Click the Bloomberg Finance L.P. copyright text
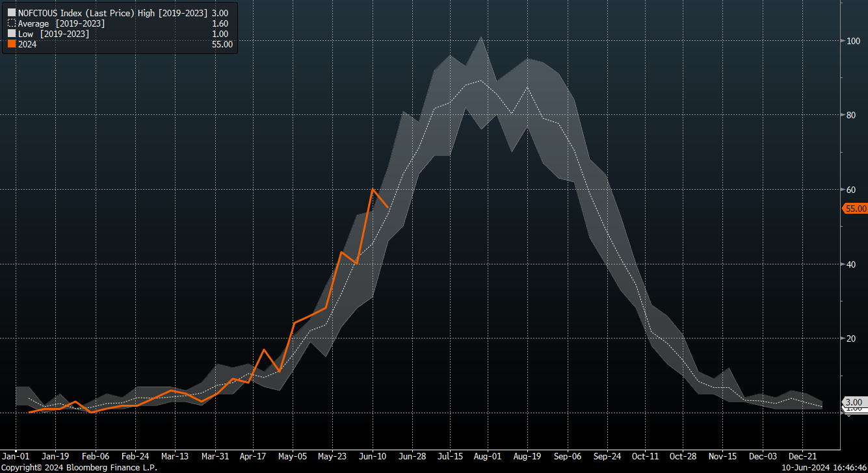Viewport: 868px width, 473px height. pos(79,467)
